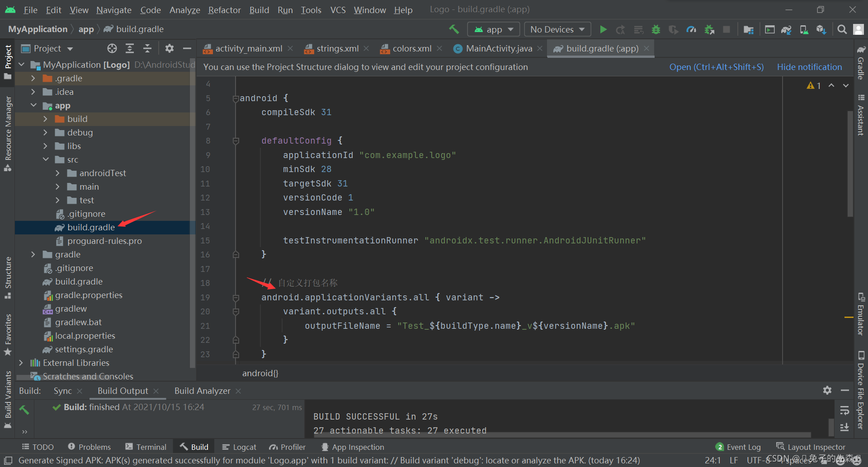Collapse the src folder

(46, 159)
